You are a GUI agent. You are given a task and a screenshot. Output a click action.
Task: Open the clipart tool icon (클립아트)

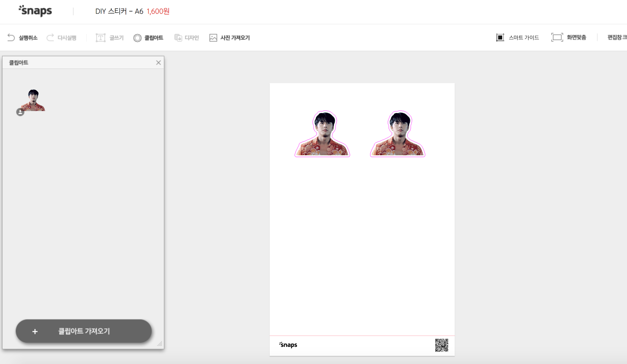[137, 38]
